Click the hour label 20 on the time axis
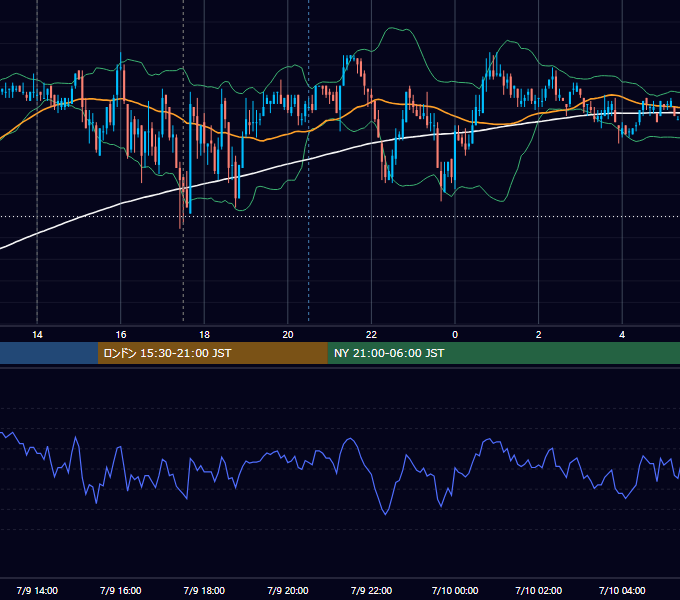The height and width of the screenshot is (600, 680). pos(288,335)
